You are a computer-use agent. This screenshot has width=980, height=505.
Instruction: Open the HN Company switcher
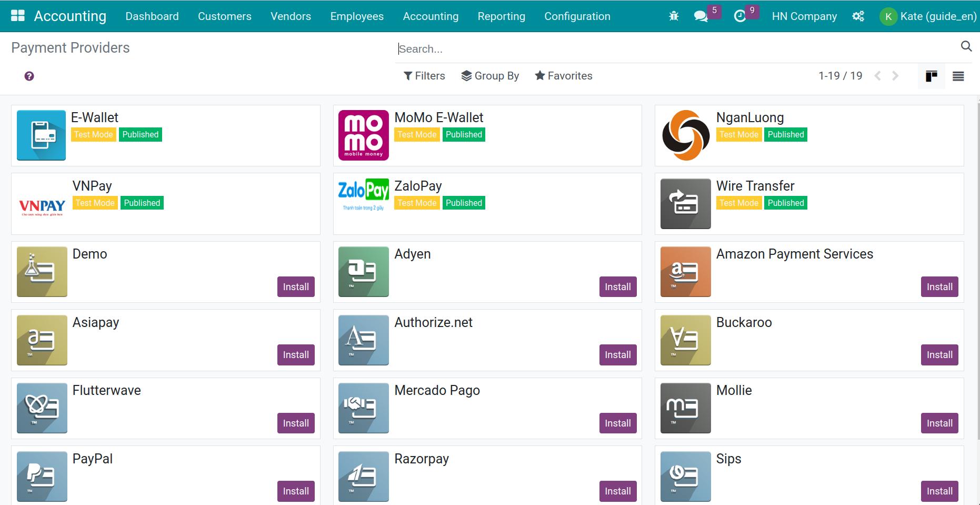coord(804,16)
